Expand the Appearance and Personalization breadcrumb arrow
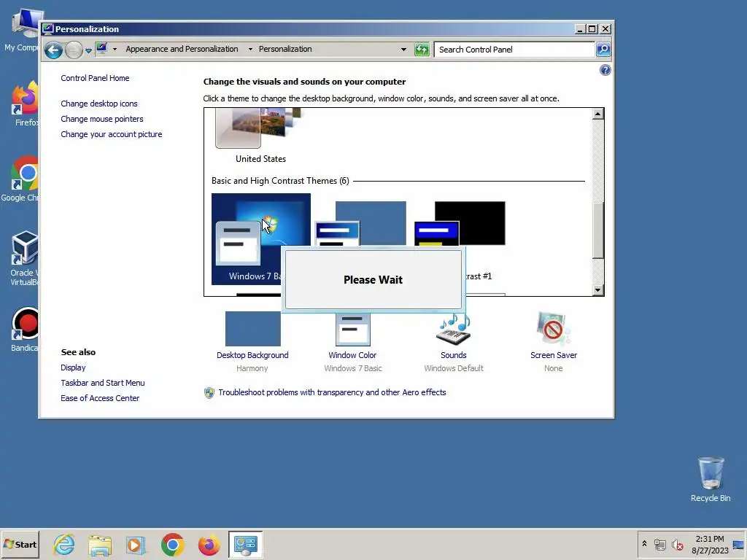 [250, 49]
